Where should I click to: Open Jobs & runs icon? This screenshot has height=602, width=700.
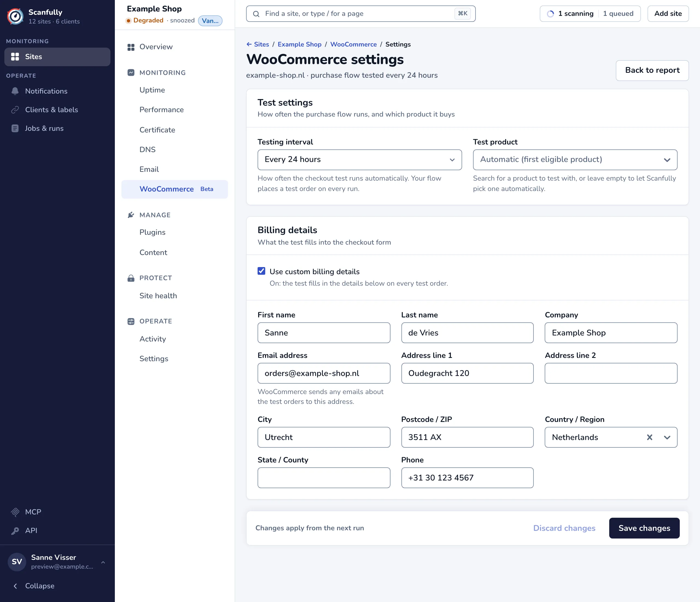pos(15,128)
